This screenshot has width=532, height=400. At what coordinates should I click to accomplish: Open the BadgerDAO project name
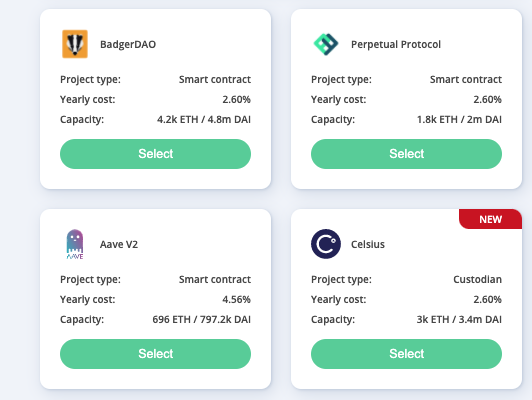128,44
